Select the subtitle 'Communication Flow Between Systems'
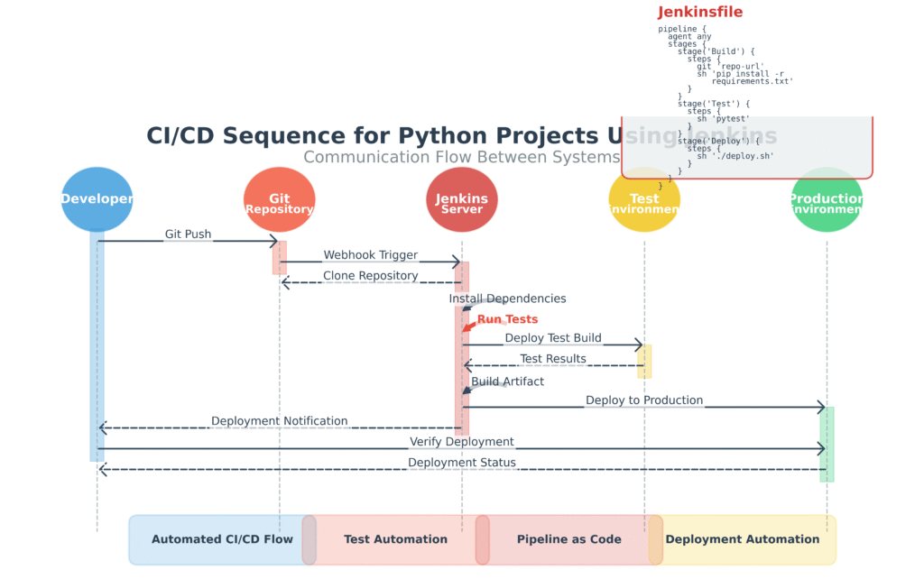924x579 pixels. click(462, 157)
